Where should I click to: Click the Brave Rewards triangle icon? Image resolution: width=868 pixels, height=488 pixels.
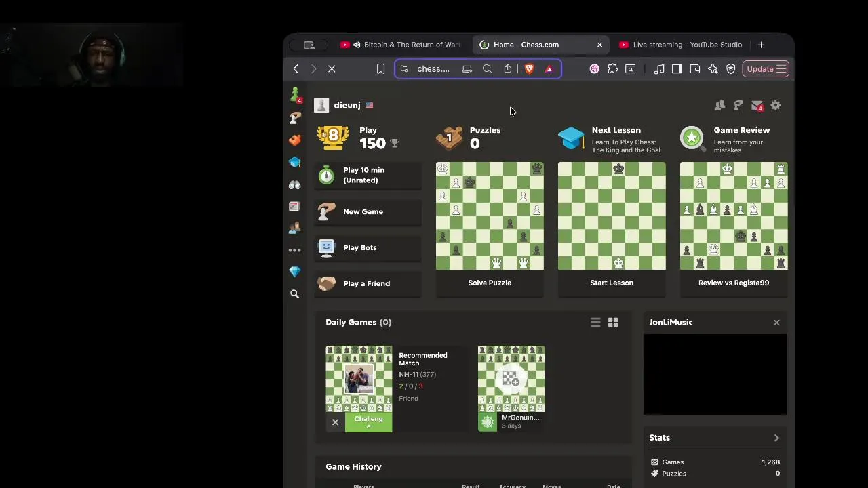coord(549,68)
